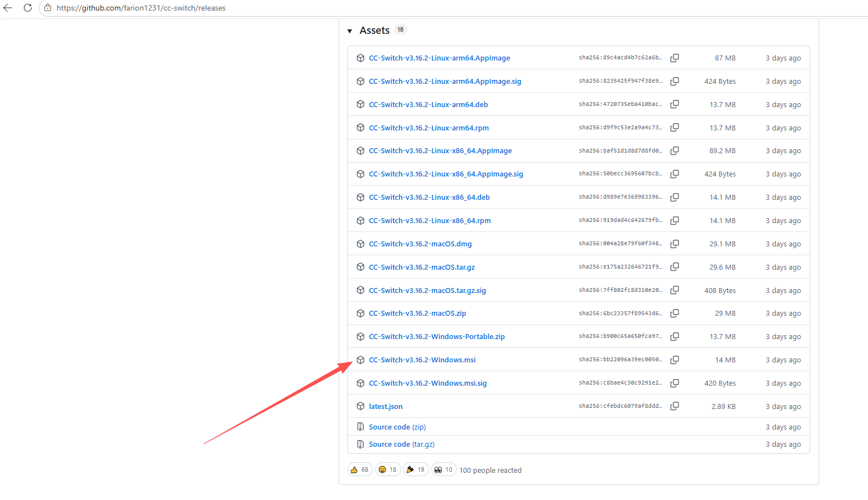Viewport: 868px width, 500px height.
Task: Download CC-Switch-v3.16.2-macOS.zip
Action: click(x=417, y=314)
